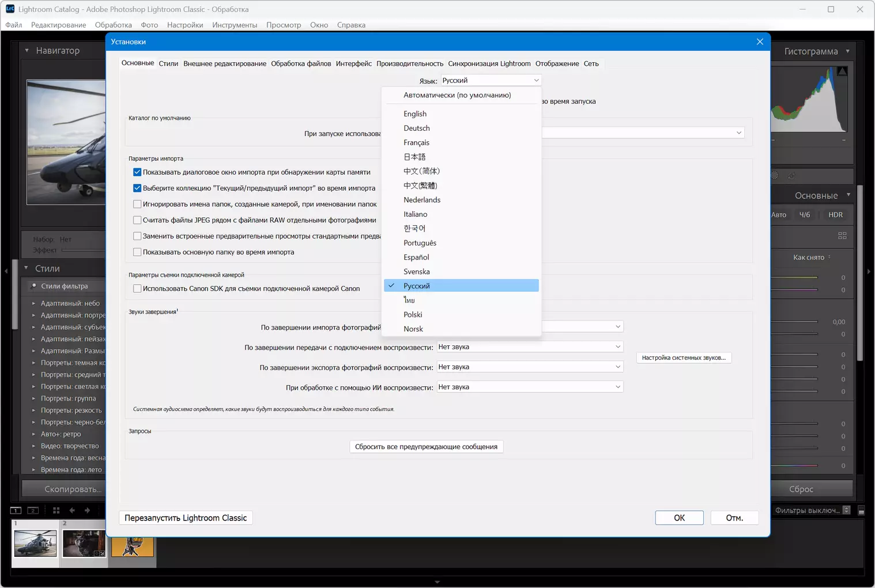Click 'Настройка системных звуков...' button
This screenshot has width=875, height=588.
click(x=684, y=357)
